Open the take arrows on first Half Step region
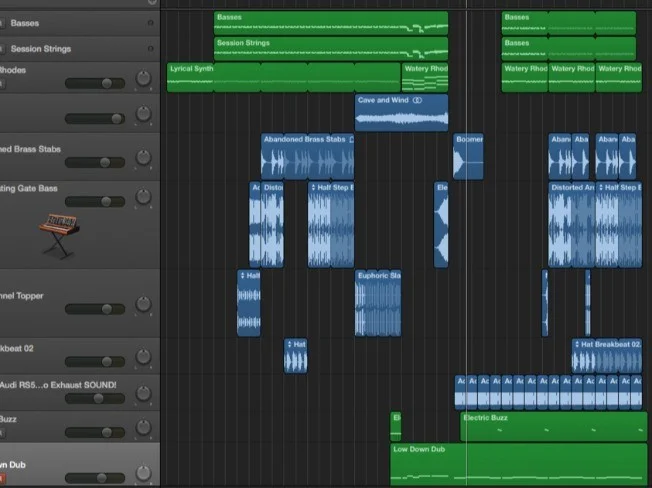Viewport: 652px width, 488px height. (314, 187)
